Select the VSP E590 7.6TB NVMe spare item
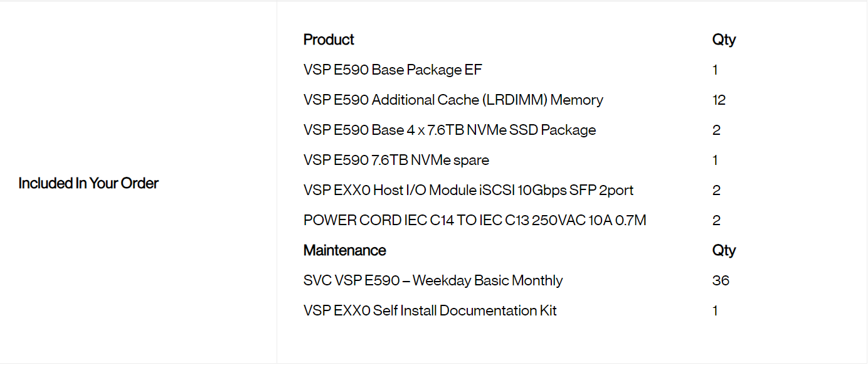This screenshot has width=868, height=365. pyautogui.click(x=396, y=160)
